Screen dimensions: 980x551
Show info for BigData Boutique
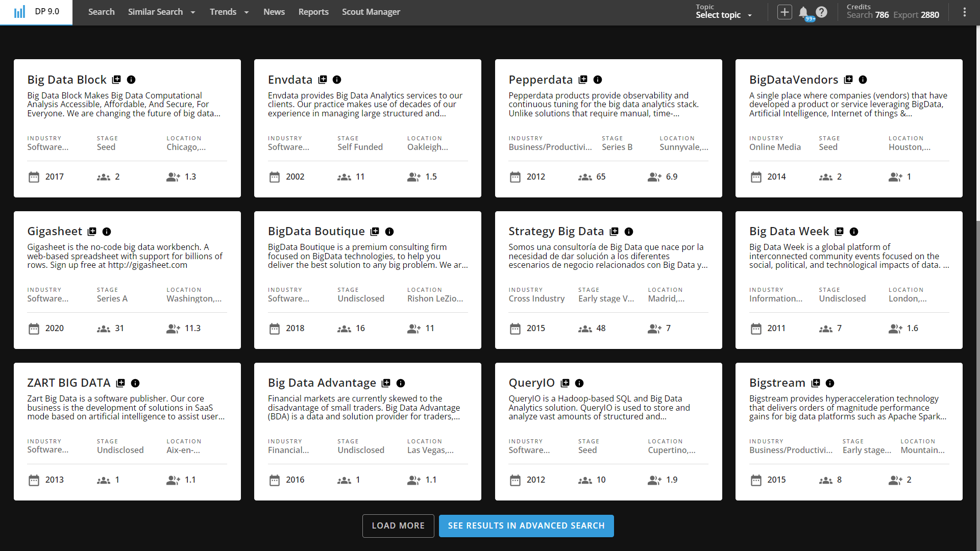389,232
